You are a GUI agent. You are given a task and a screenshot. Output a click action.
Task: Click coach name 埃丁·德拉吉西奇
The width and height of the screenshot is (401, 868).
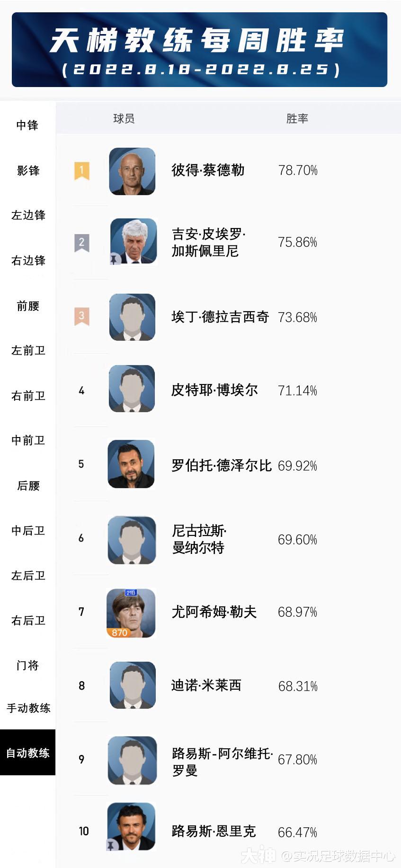(220, 317)
